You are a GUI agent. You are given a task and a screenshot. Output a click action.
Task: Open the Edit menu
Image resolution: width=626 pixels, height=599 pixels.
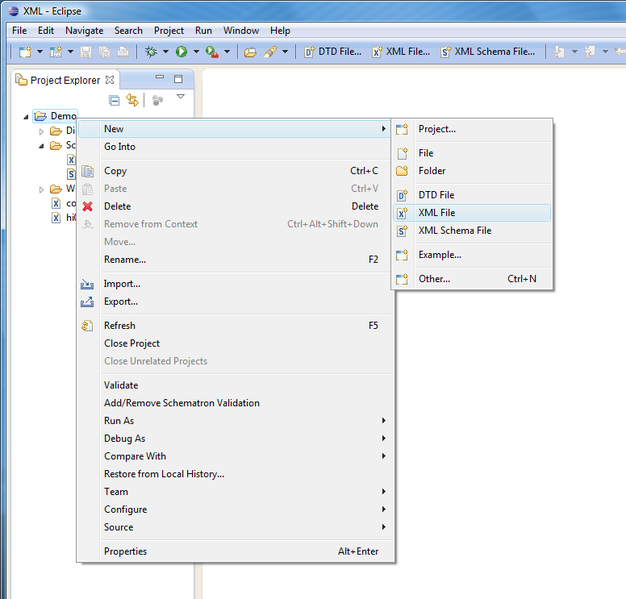tap(46, 31)
